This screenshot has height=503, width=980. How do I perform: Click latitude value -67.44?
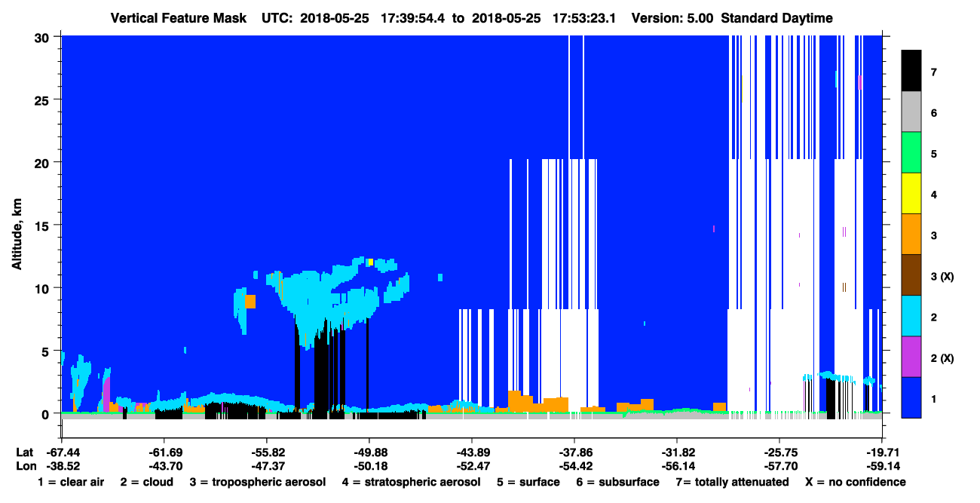click(x=62, y=452)
